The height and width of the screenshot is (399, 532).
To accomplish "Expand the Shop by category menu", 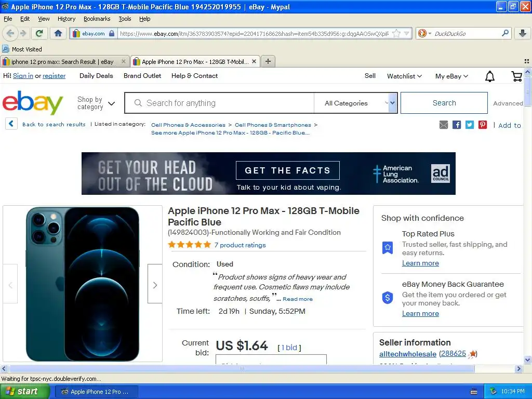I will pos(96,103).
